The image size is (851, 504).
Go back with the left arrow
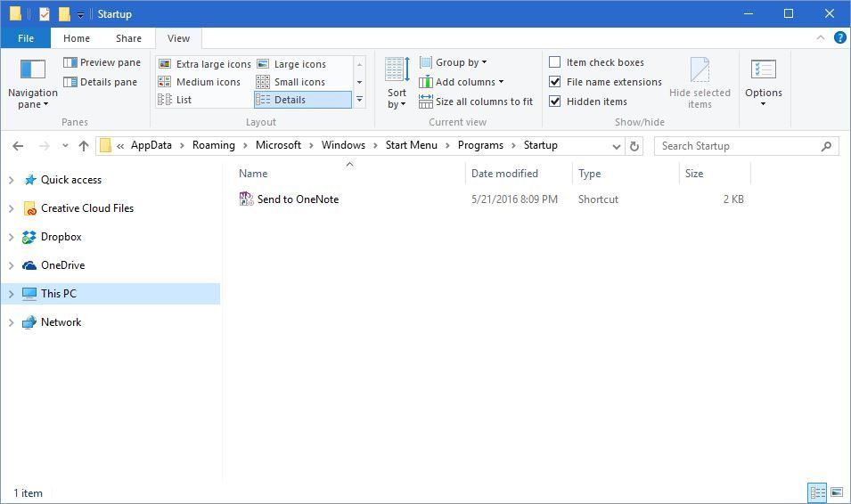pos(18,146)
